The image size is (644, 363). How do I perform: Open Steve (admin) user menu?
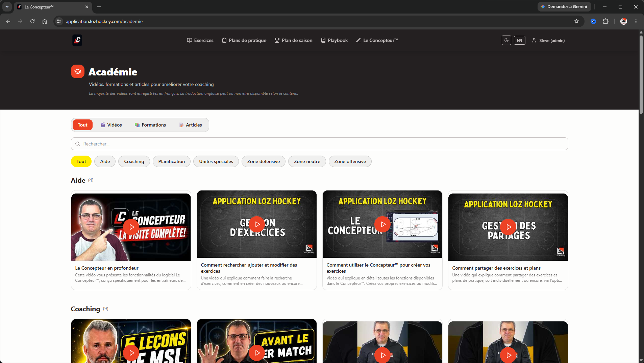[x=548, y=40]
